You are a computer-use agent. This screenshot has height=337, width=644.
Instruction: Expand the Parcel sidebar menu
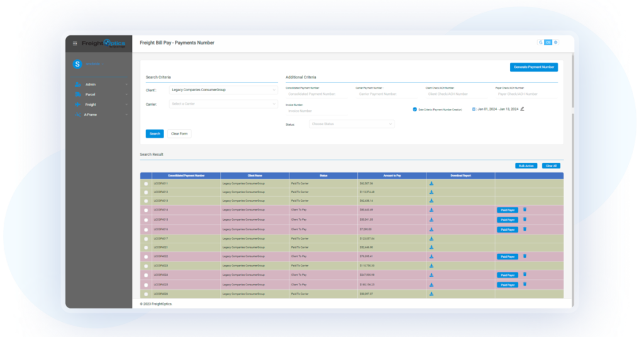[x=101, y=94]
